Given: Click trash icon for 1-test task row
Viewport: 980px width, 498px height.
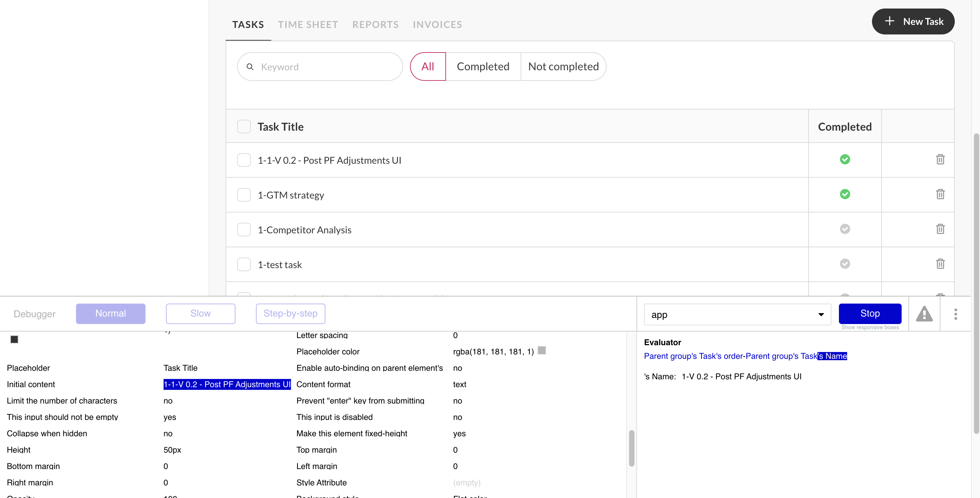Looking at the screenshot, I should click(940, 263).
